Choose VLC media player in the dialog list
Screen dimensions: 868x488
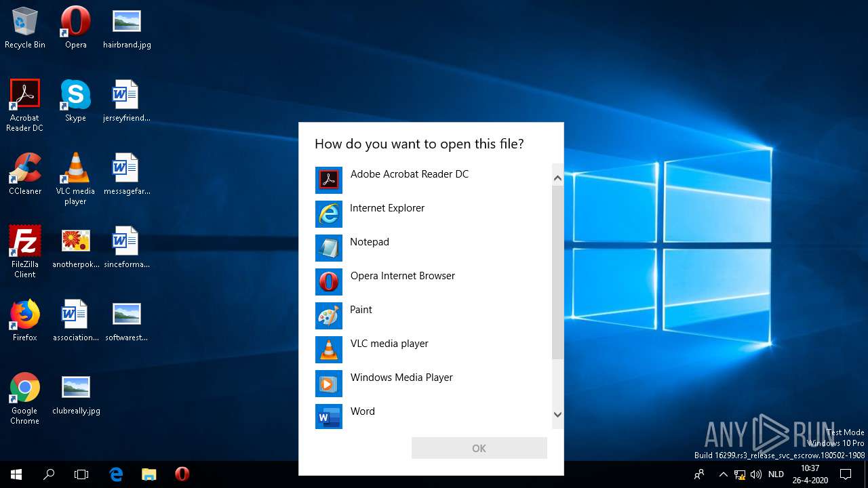point(433,349)
